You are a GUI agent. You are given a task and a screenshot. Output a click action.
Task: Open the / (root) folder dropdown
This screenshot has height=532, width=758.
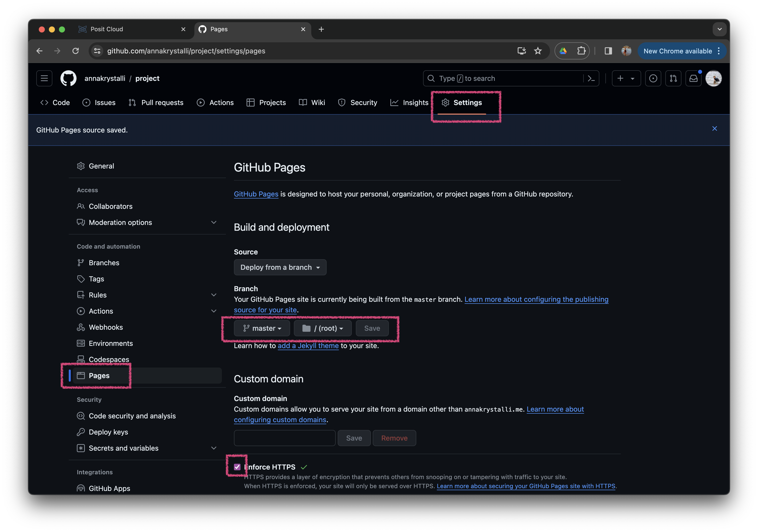[323, 328]
